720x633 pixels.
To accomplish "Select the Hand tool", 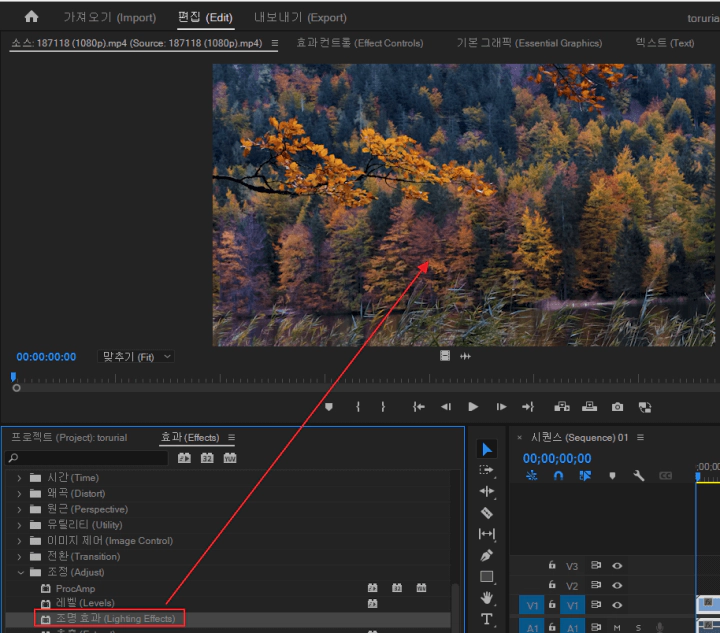I will click(487, 598).
